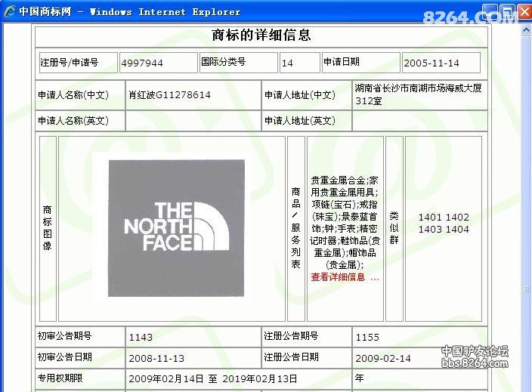Select preliminary announcement issue 1143
The image size is (532, 392).
click(141, 337)
